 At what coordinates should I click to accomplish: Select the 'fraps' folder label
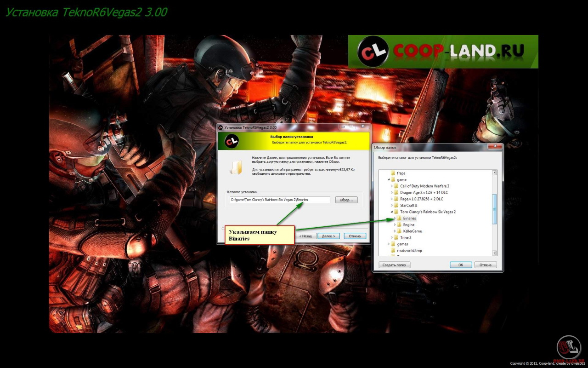tap(401, 173)
